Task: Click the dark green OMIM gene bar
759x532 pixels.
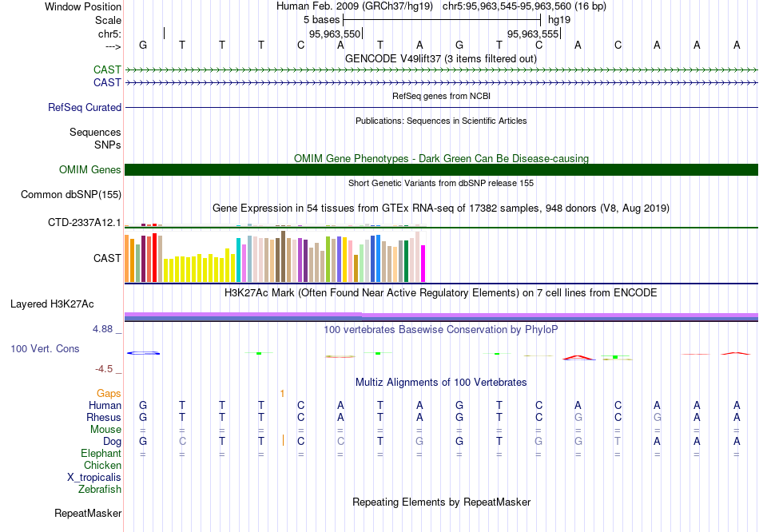Action: tap(442, 169)
